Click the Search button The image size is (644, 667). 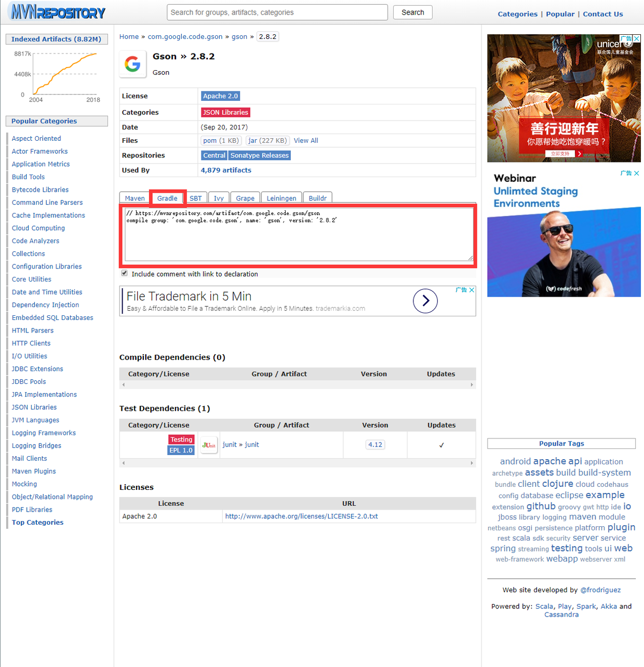point(413,12)
